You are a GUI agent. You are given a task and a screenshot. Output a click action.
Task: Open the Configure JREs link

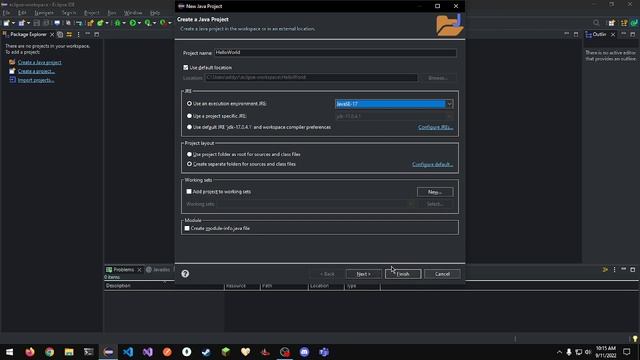[435, 127]
